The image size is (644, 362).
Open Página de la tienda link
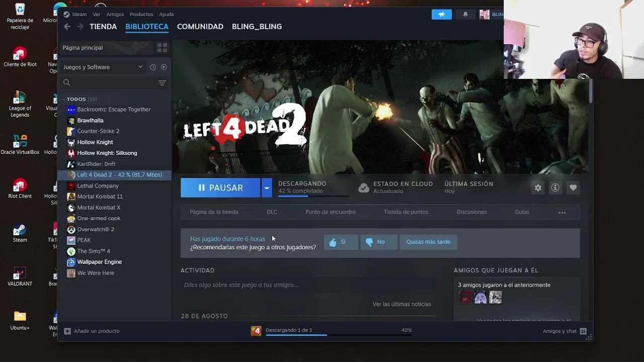[x=214, y=212]
